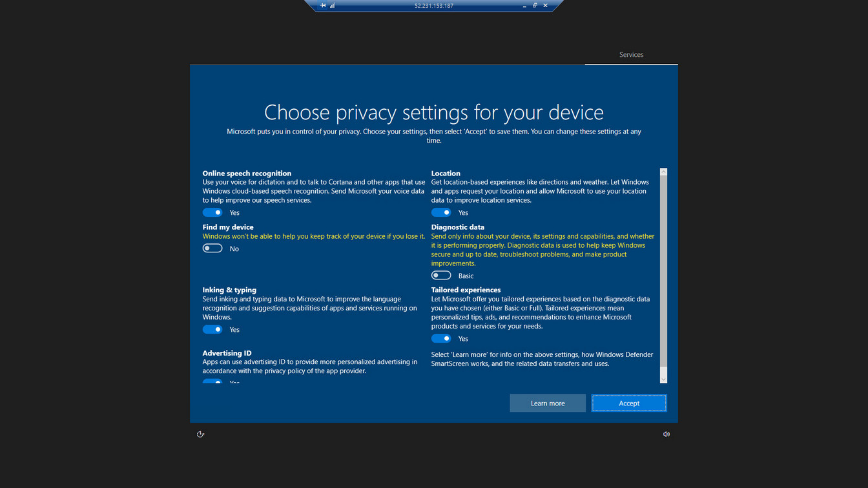Disable the Inking & typing toggle
Viewport: 868px width, 488px height.
coord(212,329)
